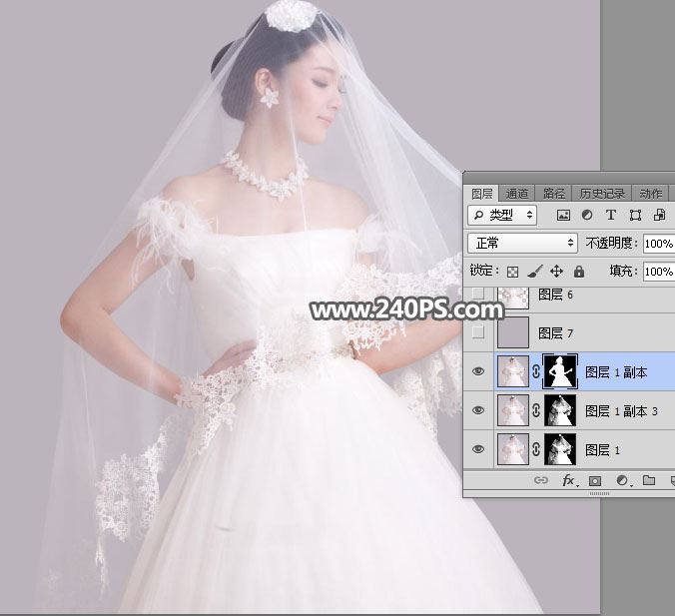This screenshot has height=616, width=675.
Task: Toggle lock transparent pixels icon
Action: click(x=512, y=272)
